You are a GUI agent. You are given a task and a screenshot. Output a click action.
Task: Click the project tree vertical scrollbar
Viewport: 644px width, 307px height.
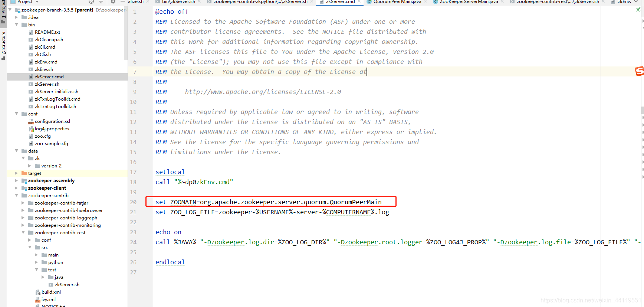tap(125, 33)
